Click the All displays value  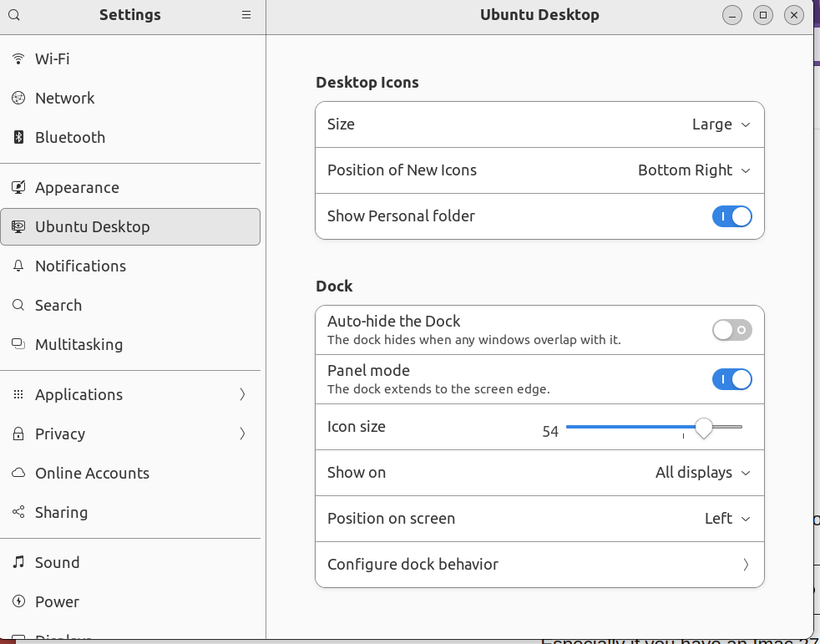[x=693, y=473]
